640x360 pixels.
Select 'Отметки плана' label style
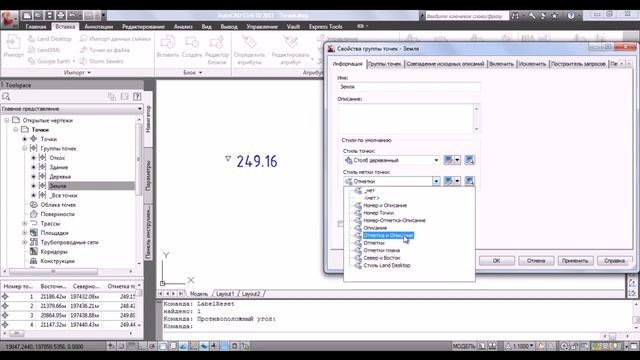click(x=381, y=250)
